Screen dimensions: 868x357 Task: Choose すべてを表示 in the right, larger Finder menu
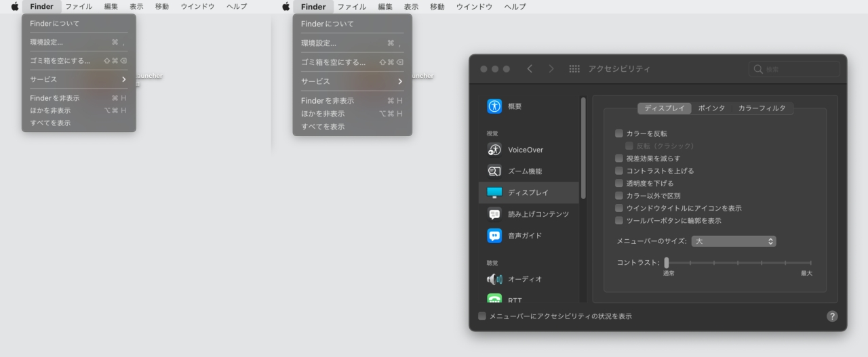pos(352,127)
